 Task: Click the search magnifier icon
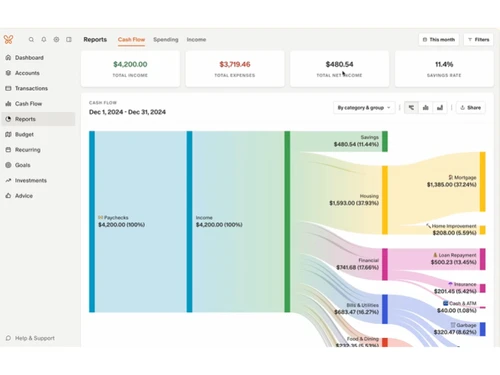click(31, 39)
